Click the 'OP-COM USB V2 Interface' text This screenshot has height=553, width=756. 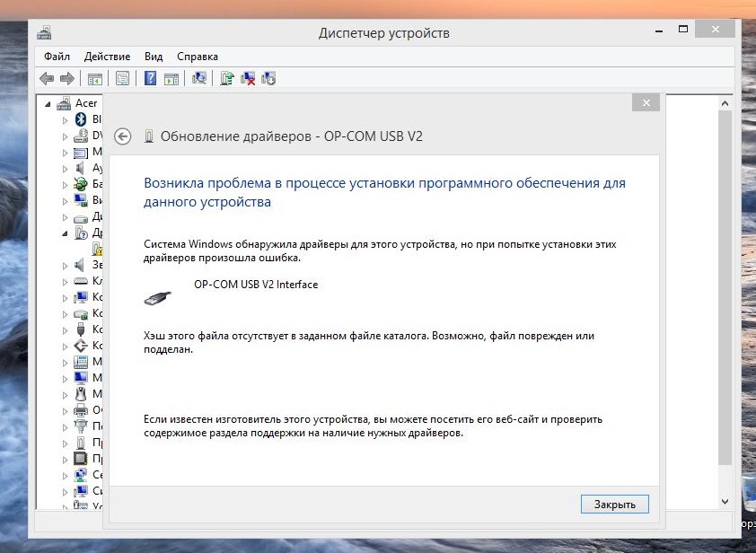[256, 285]
